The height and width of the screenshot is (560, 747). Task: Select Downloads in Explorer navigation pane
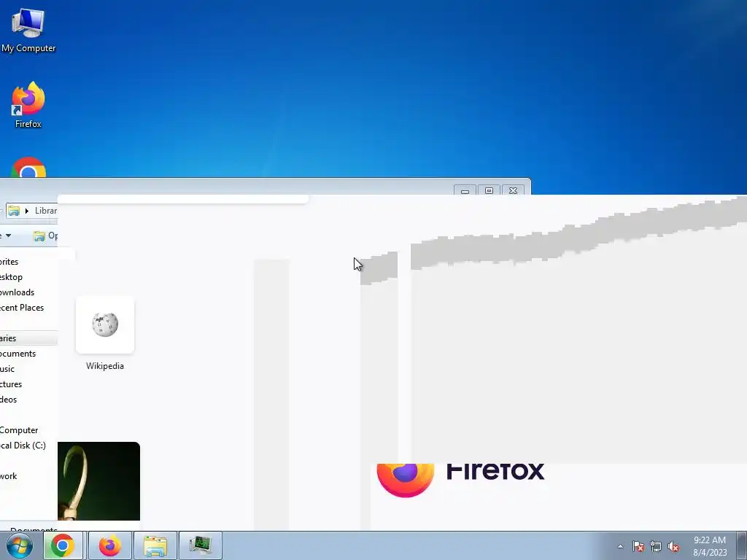click(x=18, y=292)
